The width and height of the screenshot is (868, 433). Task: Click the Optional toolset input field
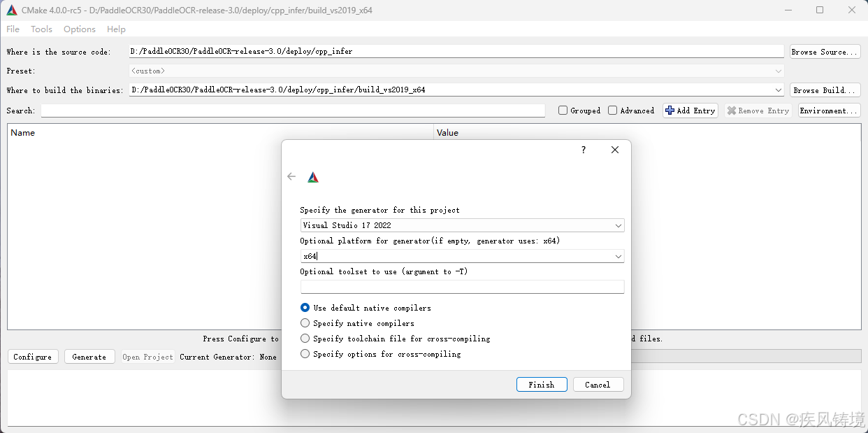[x=462, y=287]
